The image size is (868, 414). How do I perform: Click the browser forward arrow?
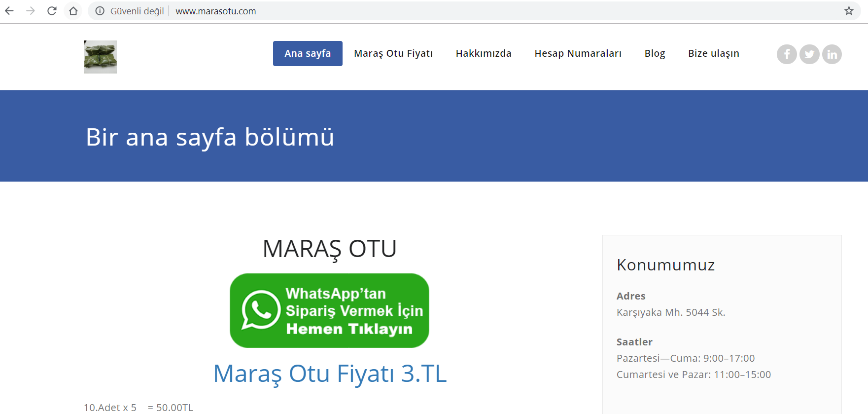point(31,11)
